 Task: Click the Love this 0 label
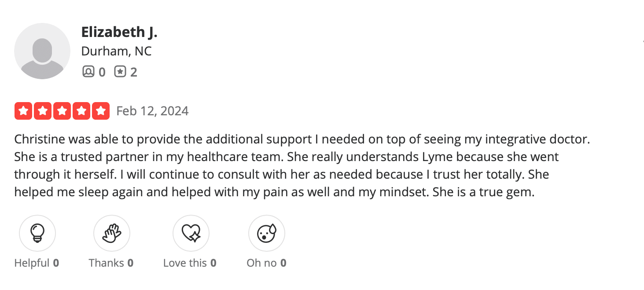point(190,263)
